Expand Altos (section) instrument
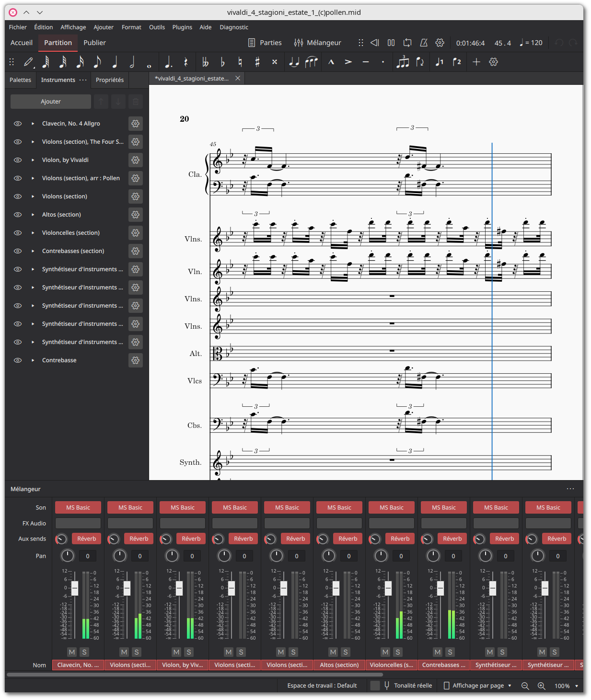The height and width of the screenshot is (700, 591). click(33, 215)
